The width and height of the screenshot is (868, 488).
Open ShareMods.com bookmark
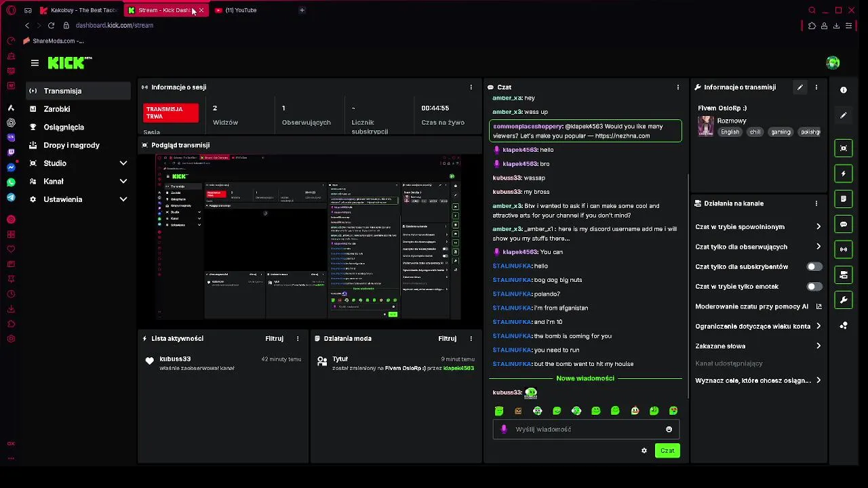[x=54, y=41]
